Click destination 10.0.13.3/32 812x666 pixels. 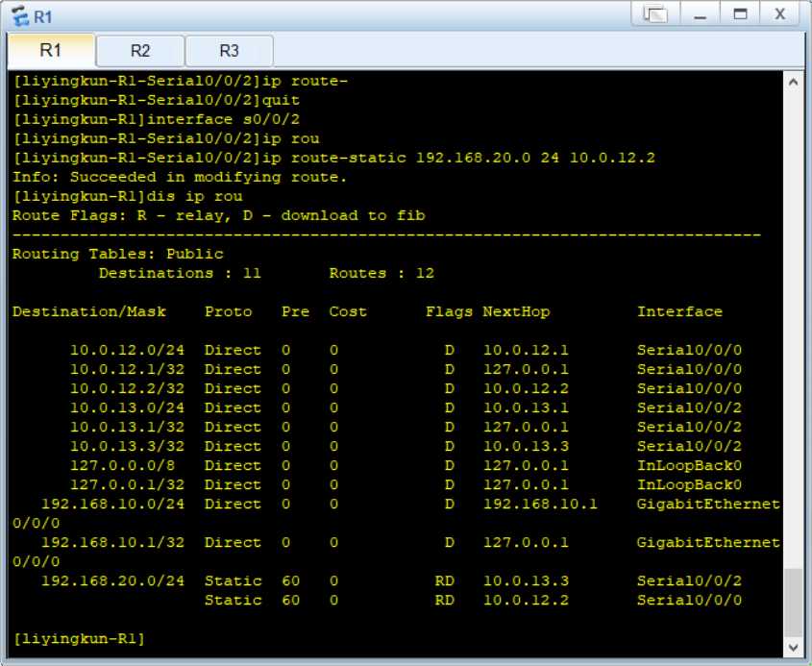pos(127,446)
